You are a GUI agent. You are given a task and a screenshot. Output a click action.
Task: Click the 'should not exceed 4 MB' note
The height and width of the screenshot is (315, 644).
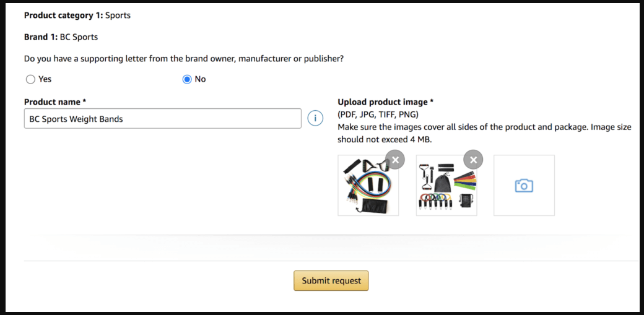click(x=385, y=140)
